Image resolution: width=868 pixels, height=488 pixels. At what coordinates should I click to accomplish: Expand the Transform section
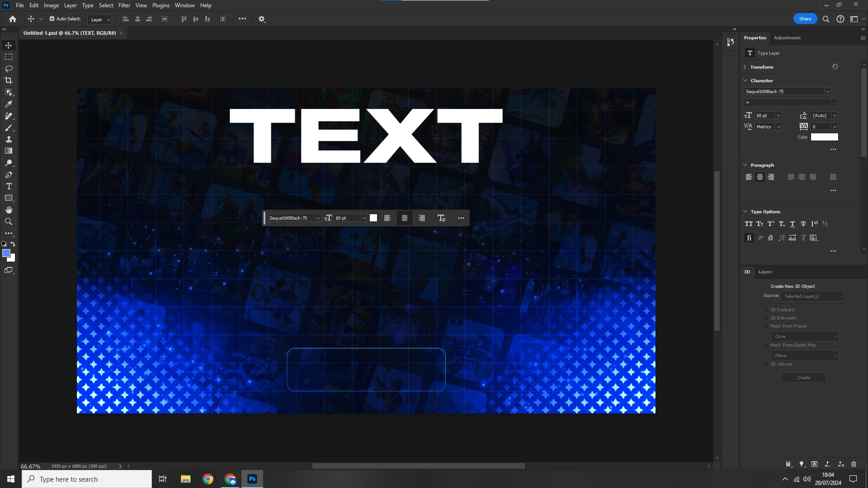[745, 67]
